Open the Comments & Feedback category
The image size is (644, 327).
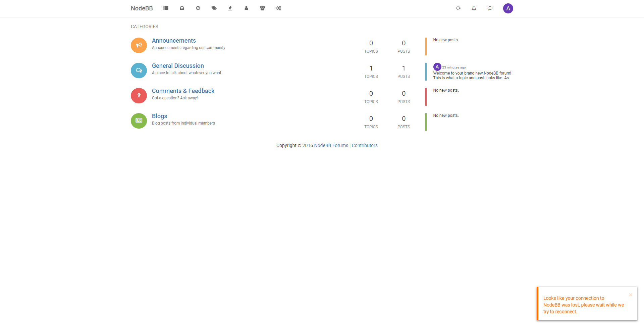[x=183, y=91]
